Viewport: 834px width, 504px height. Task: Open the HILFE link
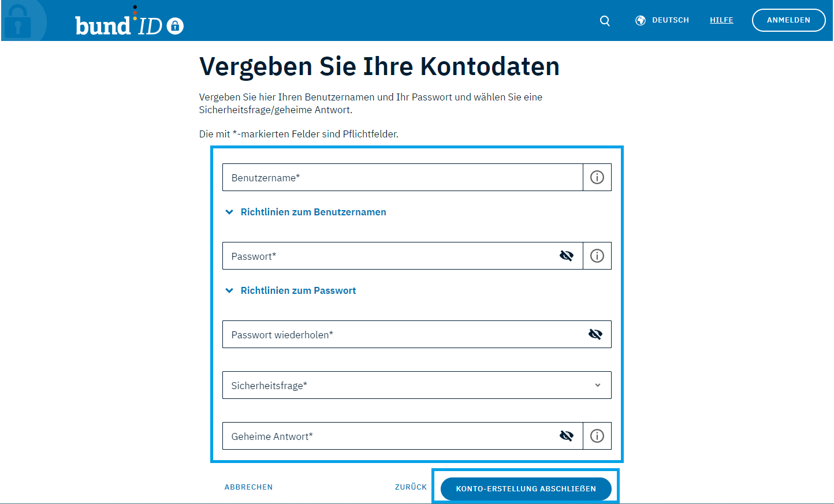coord(721,20)
